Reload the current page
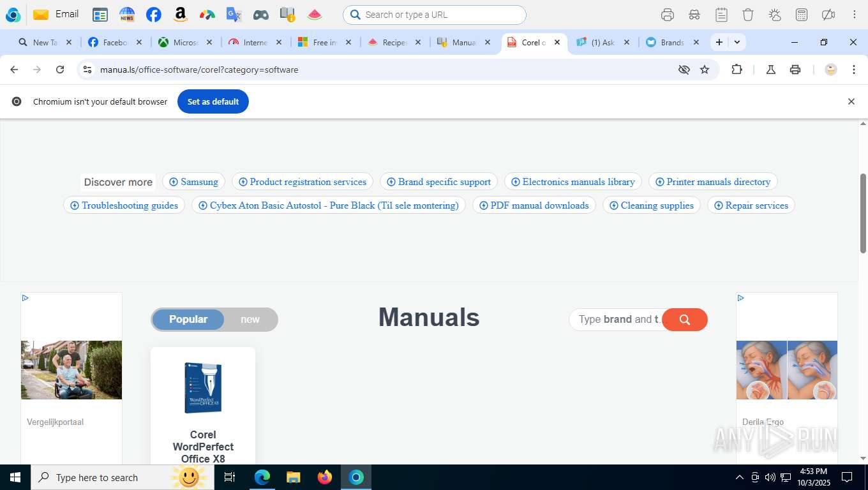Image resolution: width=868 pixels, height=490 pixels. (x=60, y=70)
